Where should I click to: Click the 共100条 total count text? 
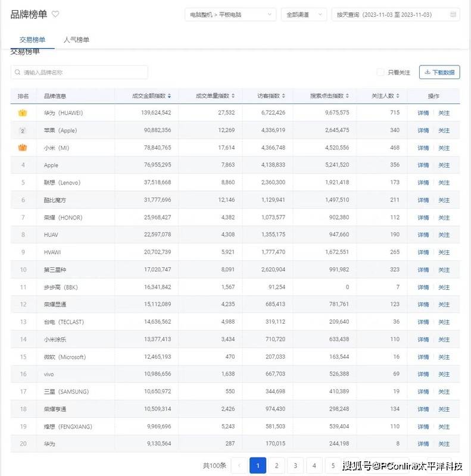coord(214,465)
